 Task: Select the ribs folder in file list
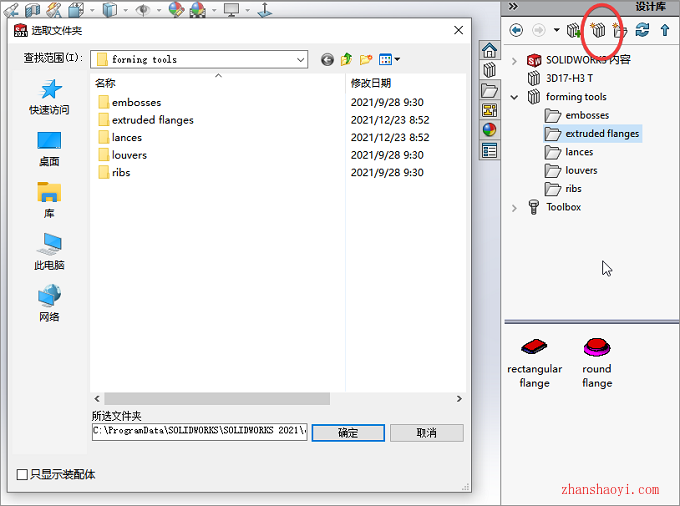[114, 173]
